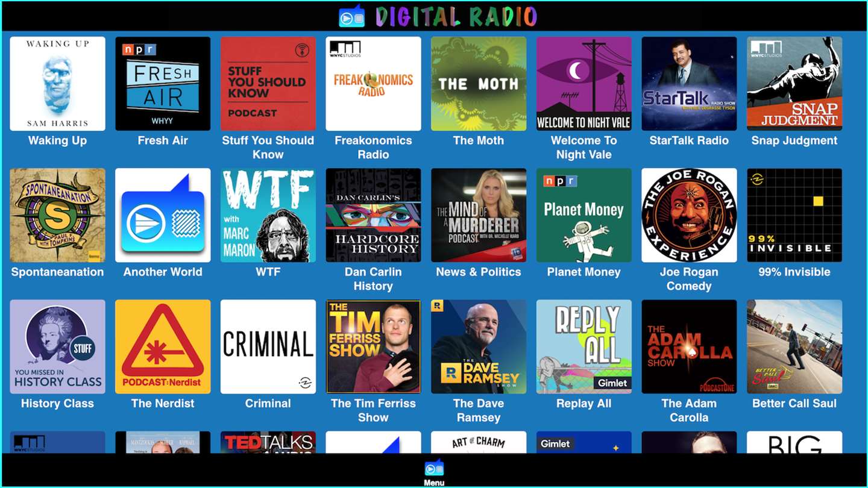Click the Menu icon in bottom bar

point(434,468)
